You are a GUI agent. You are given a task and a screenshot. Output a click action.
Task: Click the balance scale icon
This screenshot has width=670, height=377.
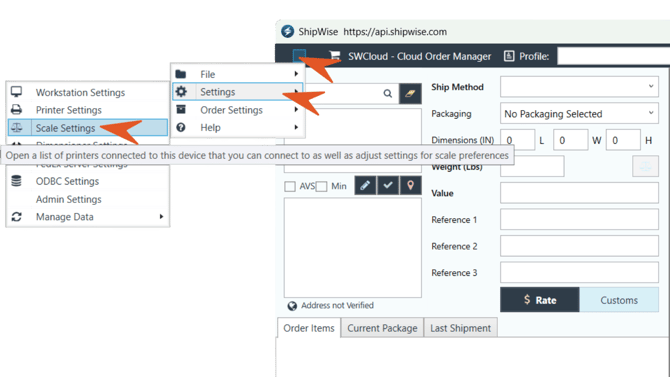(17, 127)
